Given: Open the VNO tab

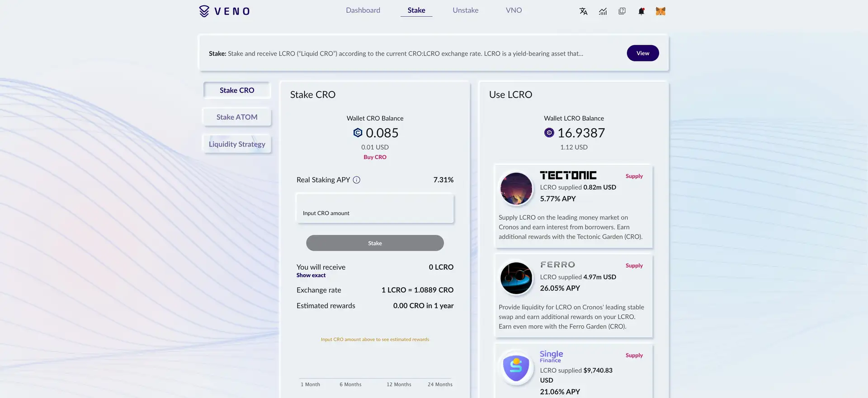Looking at the screenshot, I should tap(514, 10).
